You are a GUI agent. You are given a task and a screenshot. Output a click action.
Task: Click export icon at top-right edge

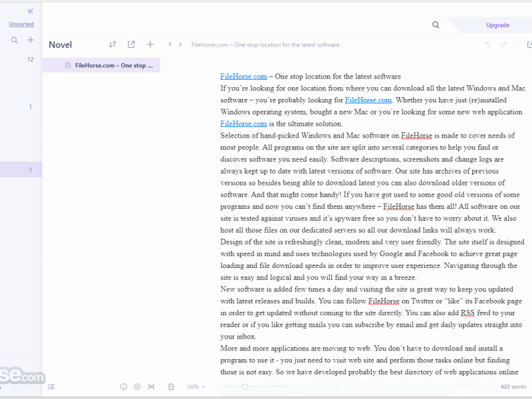[529, 45]
